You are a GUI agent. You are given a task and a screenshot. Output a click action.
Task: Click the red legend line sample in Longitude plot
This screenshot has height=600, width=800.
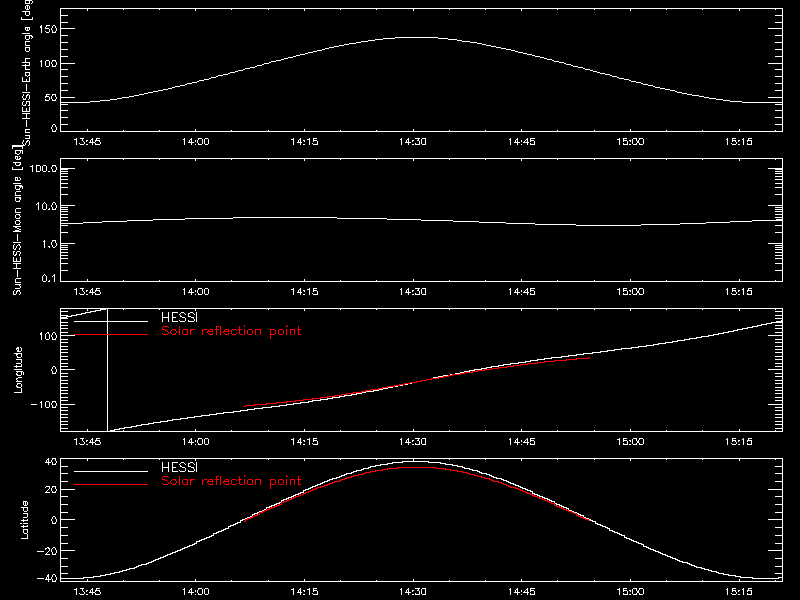pos(111,335)
